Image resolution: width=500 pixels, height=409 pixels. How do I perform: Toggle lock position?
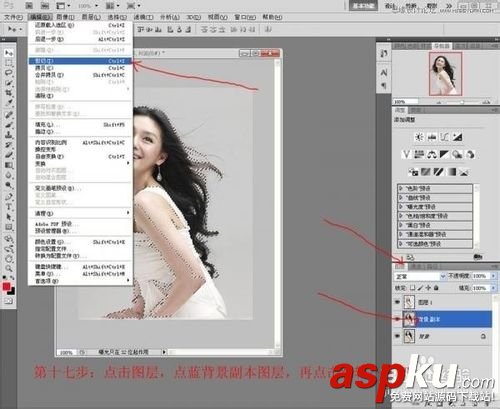[x=428, y=288]
